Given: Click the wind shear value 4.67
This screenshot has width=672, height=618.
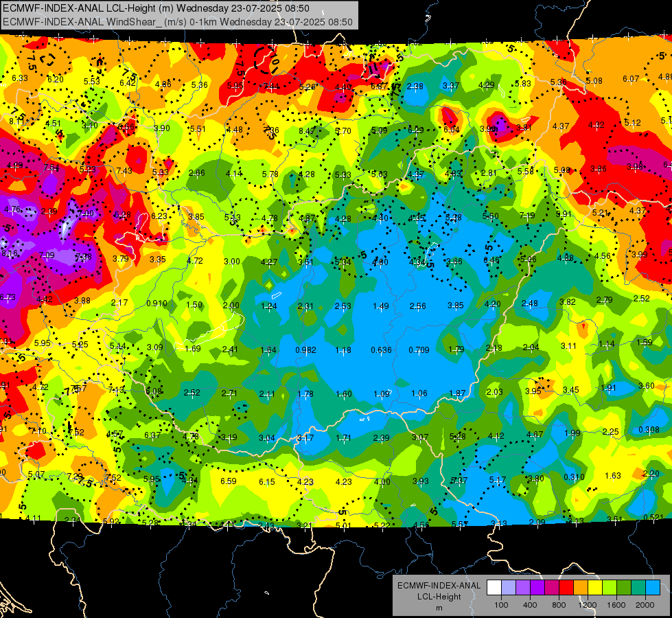Looking at the screenshot, I should (x=535, y=435).
